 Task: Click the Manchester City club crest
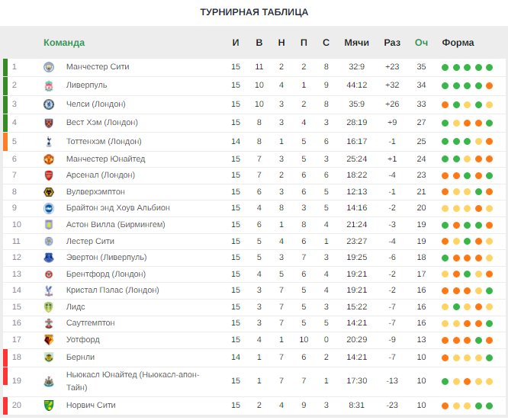click(49, 67)
